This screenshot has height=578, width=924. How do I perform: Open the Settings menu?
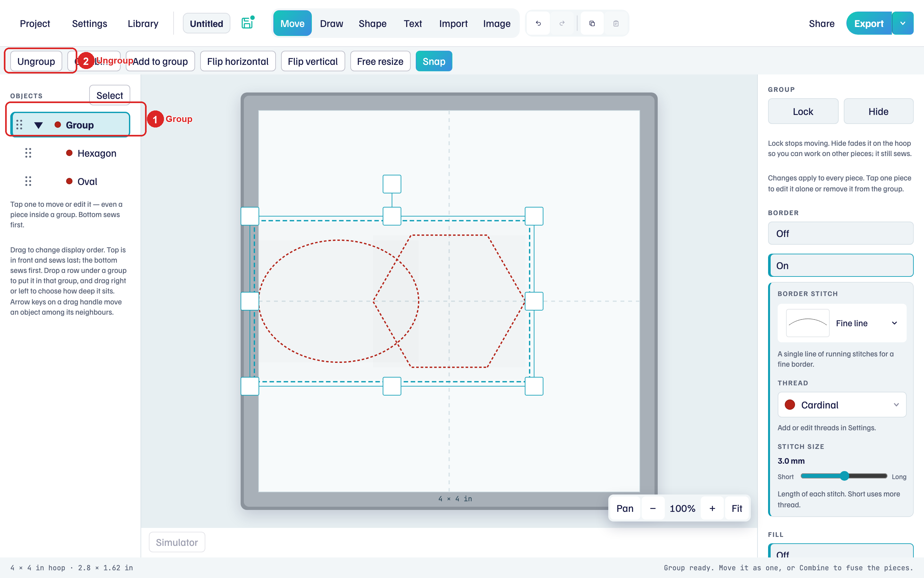89,23
